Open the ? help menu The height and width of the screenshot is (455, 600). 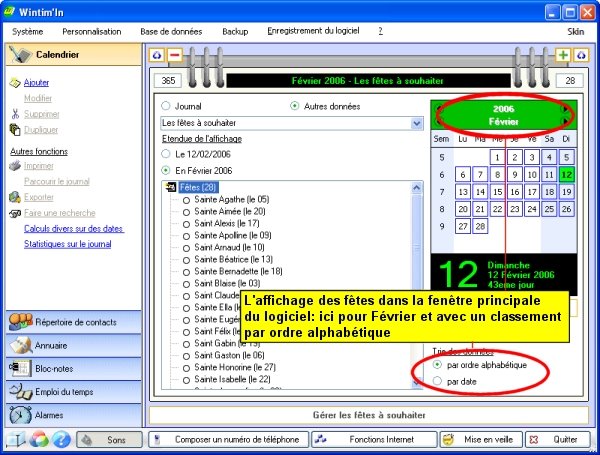point(380,31)
